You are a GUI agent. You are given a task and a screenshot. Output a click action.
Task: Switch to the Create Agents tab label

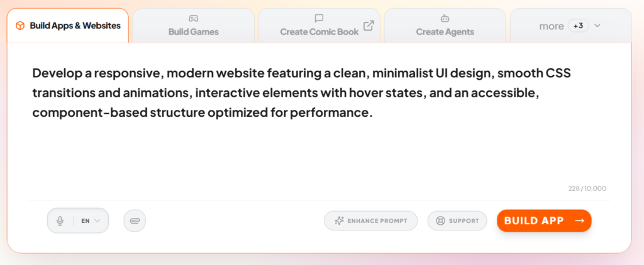[x=445, y=31]
